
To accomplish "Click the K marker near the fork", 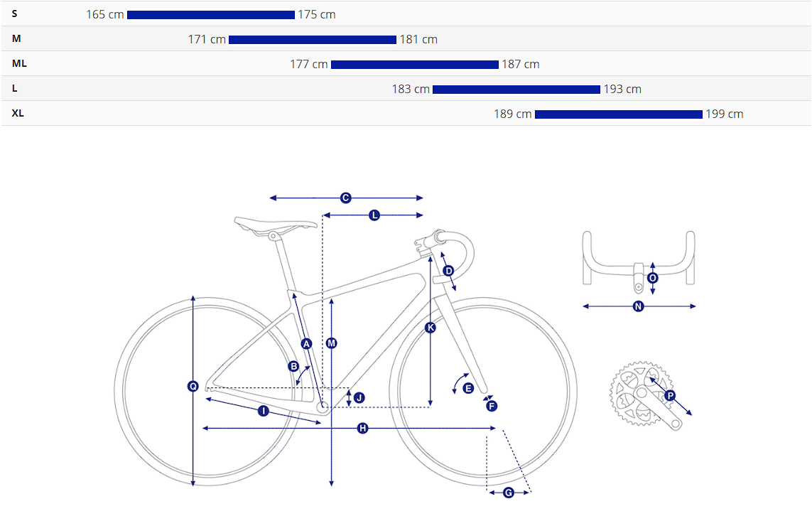I will (x=431, y=328).
